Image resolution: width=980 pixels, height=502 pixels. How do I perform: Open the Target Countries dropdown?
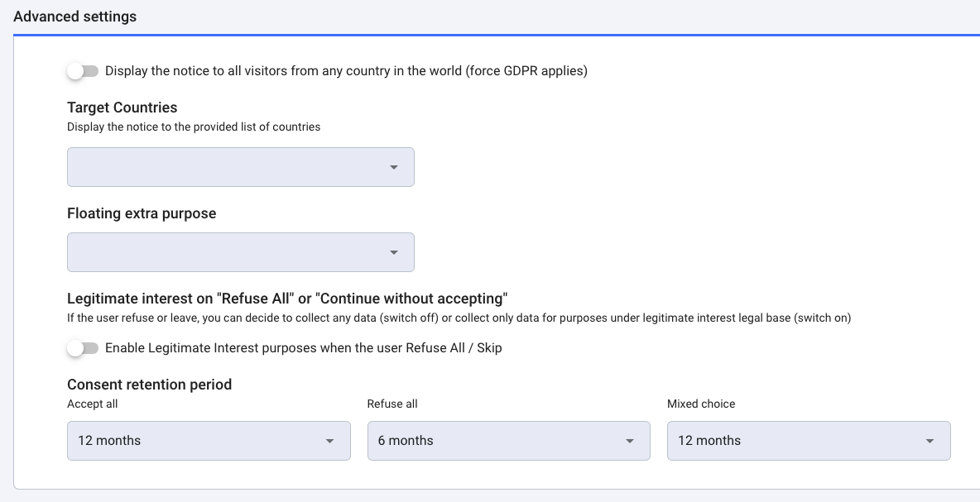click(240, 166)
